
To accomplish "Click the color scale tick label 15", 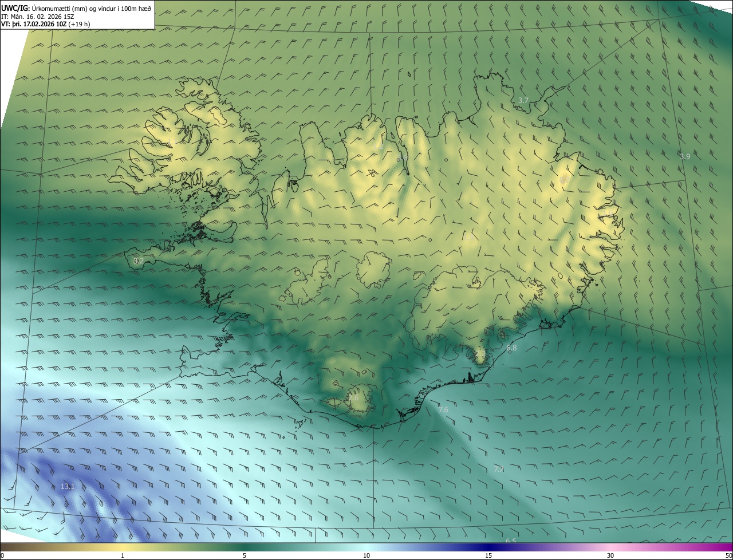I will click(488, 555).
